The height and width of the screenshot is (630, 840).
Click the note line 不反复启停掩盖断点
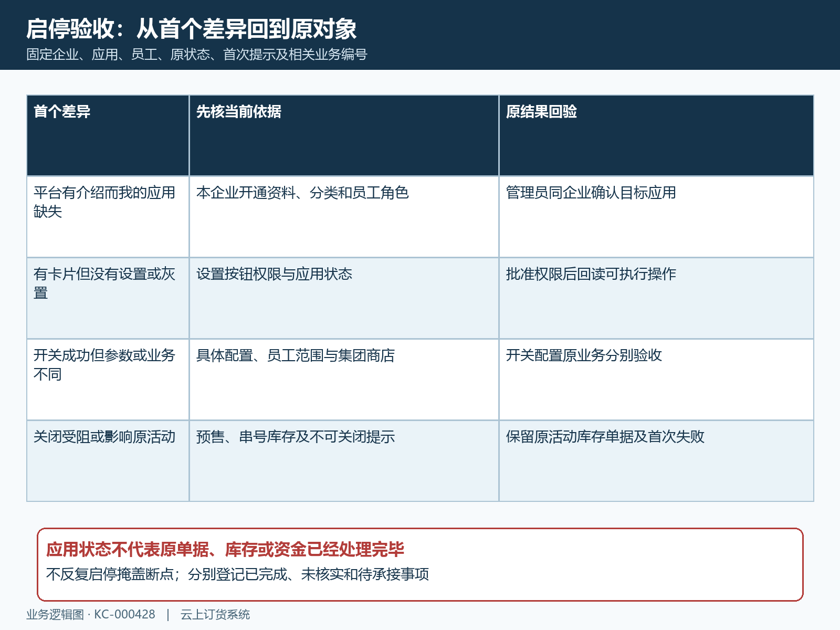click(237, 574)
